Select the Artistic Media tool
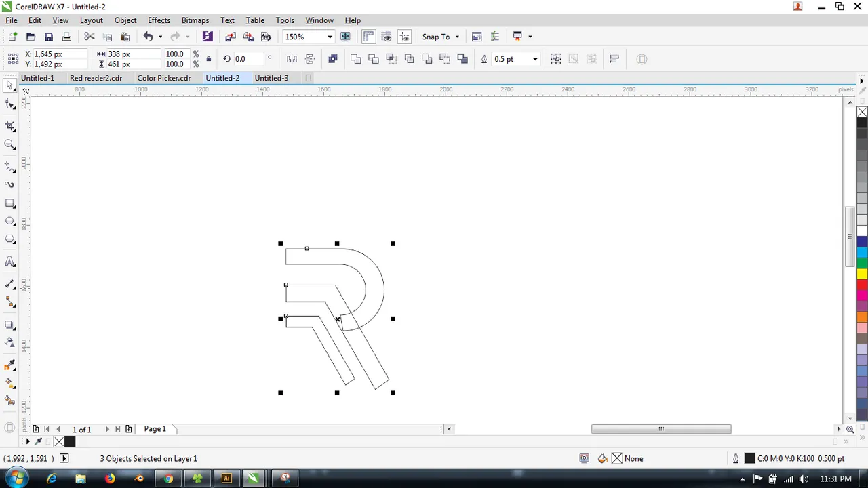The image size is (868, 488). tap(10, 184)
